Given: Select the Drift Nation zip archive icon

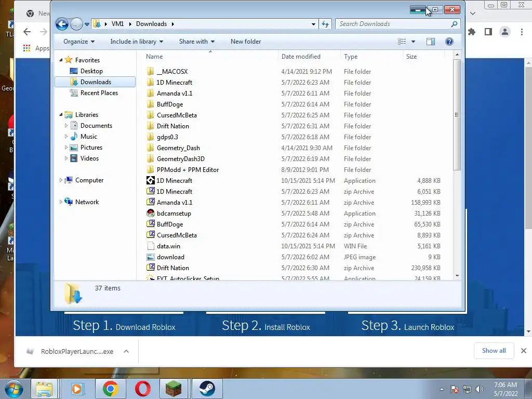Looking at the screenshot, I should 150,268.
